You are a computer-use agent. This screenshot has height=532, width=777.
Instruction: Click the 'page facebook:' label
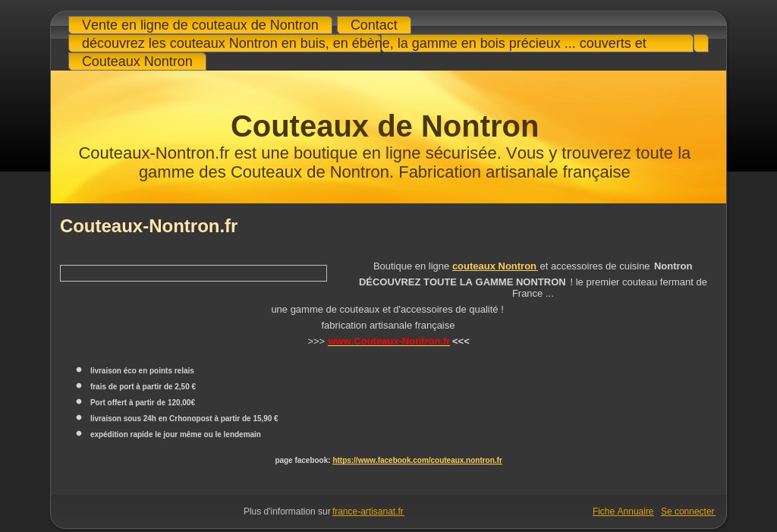[303, 460]
